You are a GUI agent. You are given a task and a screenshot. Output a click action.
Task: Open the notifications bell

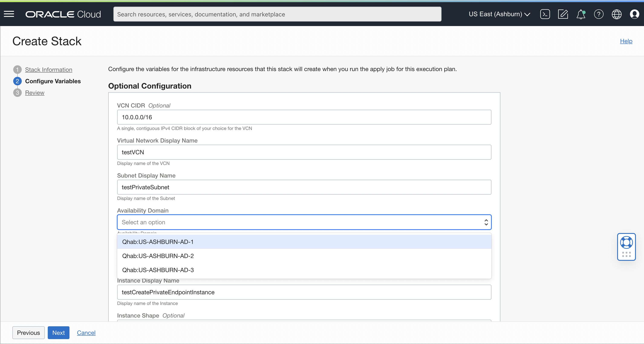coord(581,14)
